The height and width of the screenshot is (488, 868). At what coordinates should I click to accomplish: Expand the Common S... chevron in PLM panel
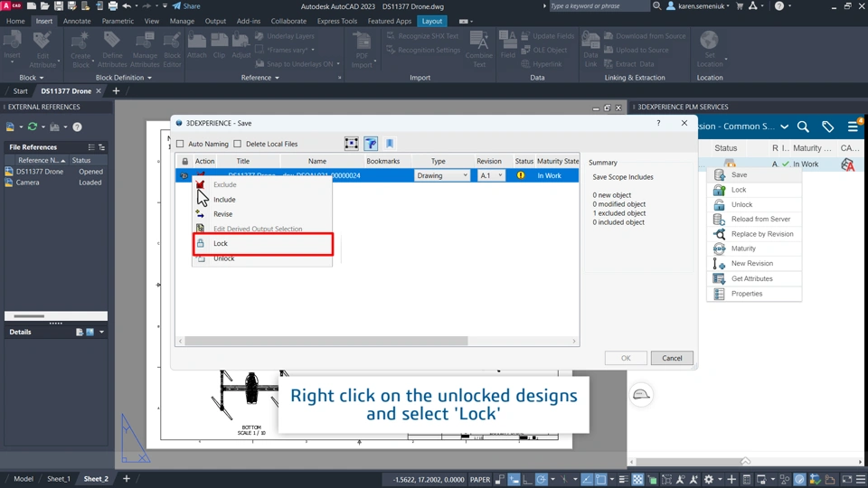coord(785,127)
